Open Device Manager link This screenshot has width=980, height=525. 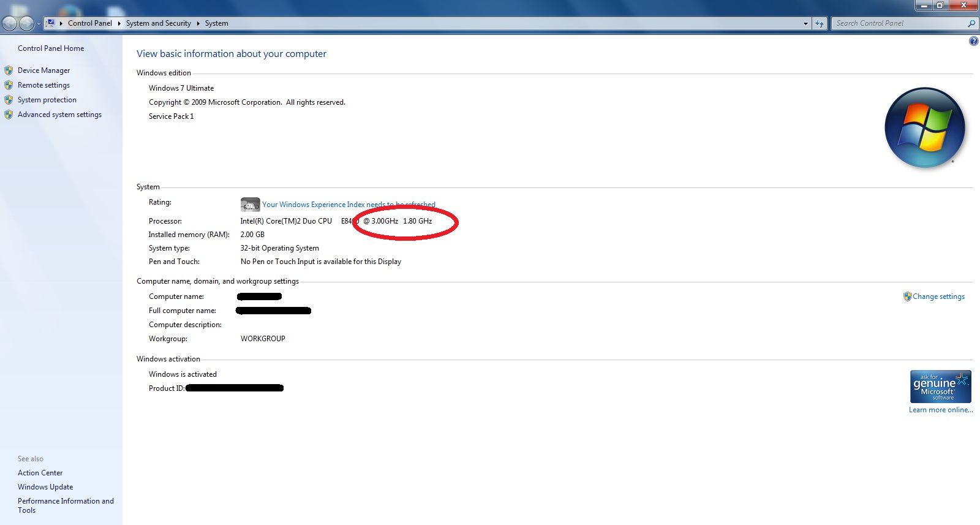click(43, 70)
